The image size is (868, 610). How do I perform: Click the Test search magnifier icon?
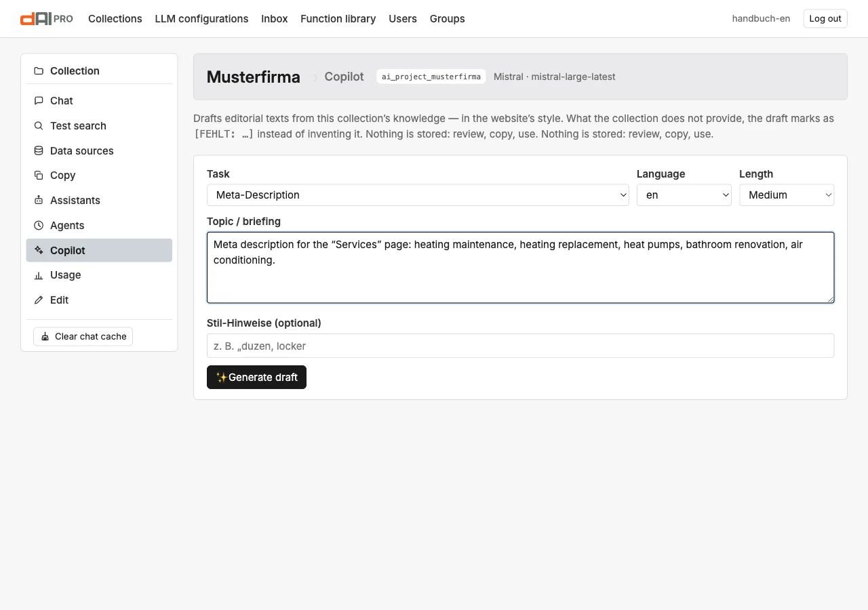[39, 126]
